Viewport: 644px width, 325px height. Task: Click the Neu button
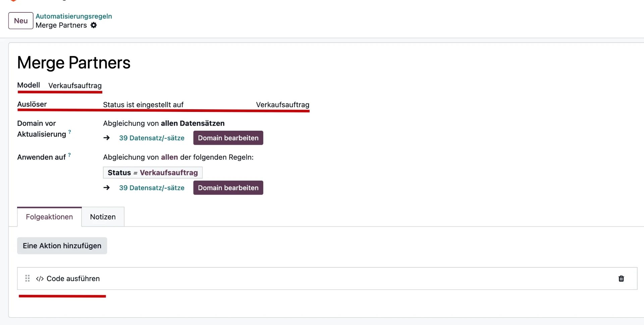coord(21,21)
